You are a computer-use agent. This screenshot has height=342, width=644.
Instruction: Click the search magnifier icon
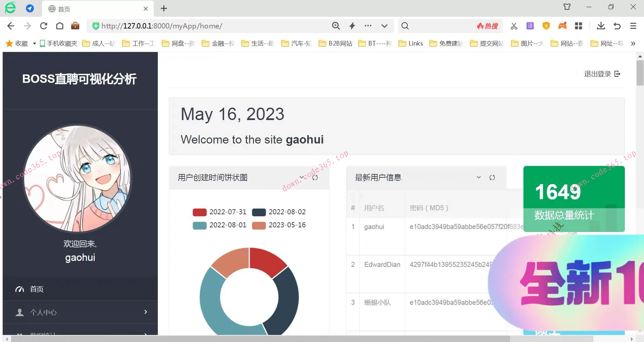405,26
